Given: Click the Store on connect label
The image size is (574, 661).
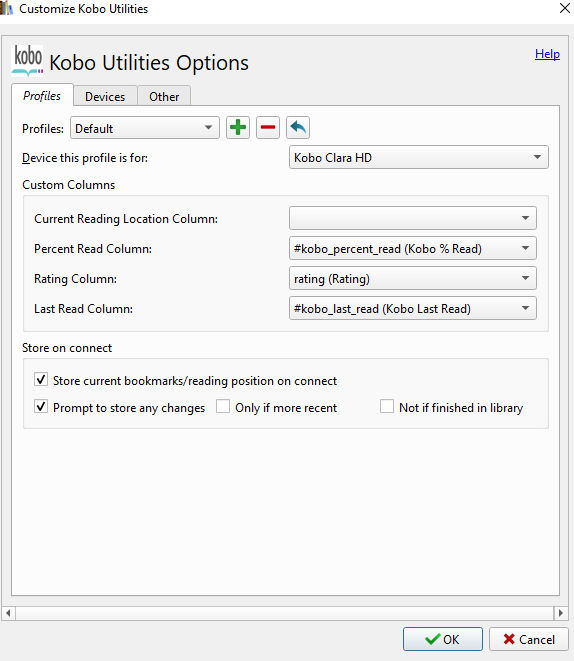Looking at the screenshot, I should (x=67, y=348).
